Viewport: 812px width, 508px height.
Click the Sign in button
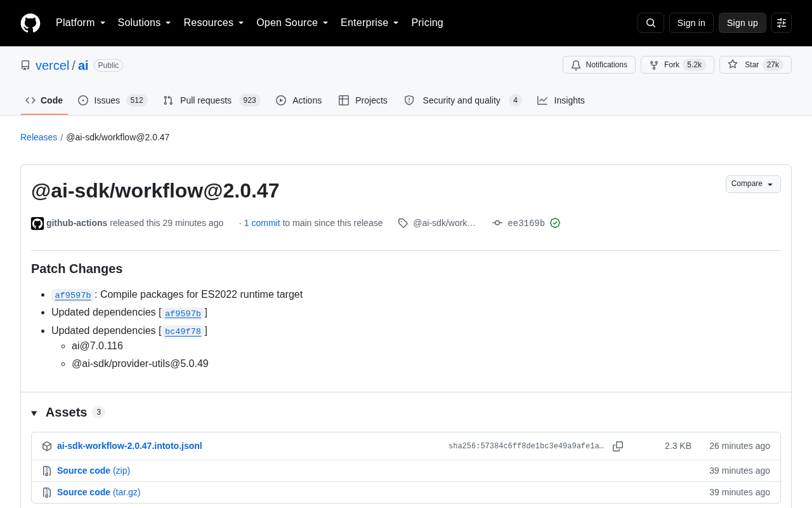pyautogui.click(x=691, y=23)
